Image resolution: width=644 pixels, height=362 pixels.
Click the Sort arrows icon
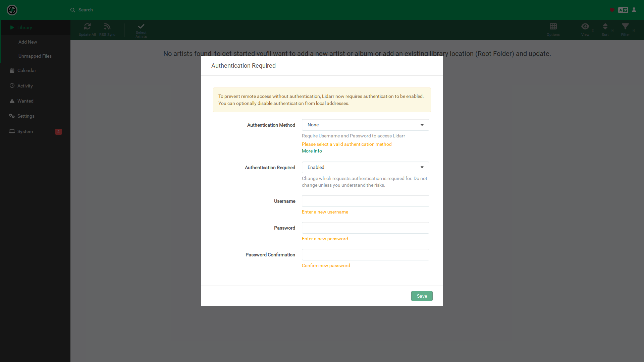605,26
